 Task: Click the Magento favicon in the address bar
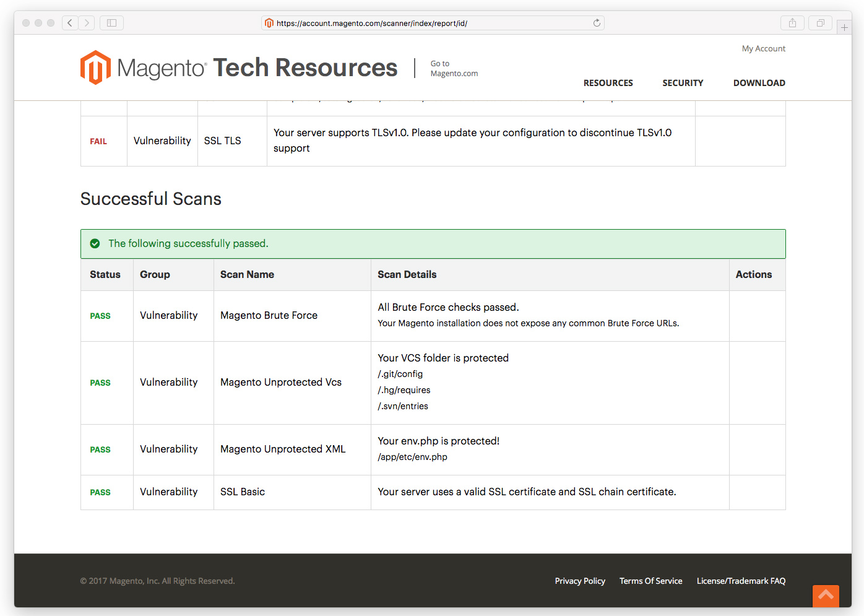point(269,22)
